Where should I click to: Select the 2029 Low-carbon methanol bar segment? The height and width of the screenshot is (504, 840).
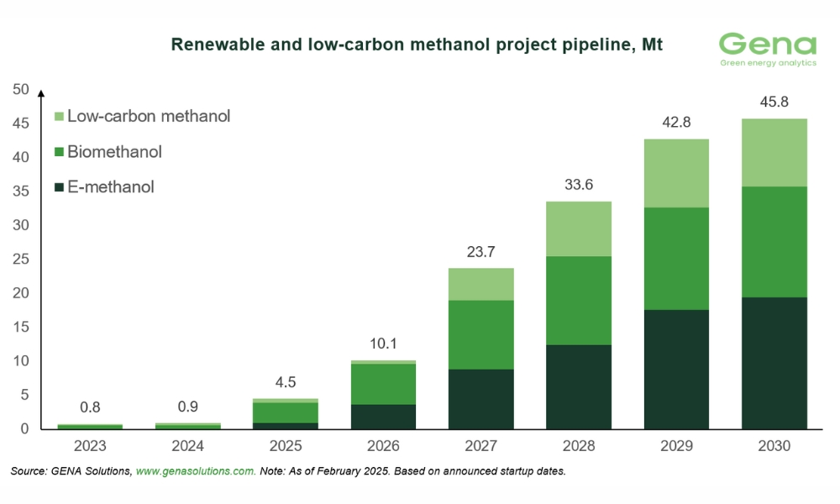pyautogui.click(x=676, y=173)
